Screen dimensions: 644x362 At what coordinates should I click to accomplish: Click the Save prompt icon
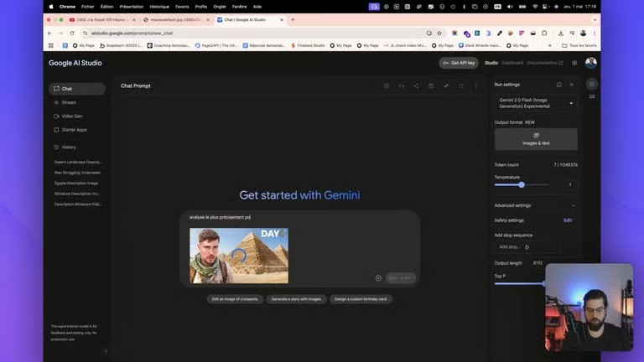431,85
